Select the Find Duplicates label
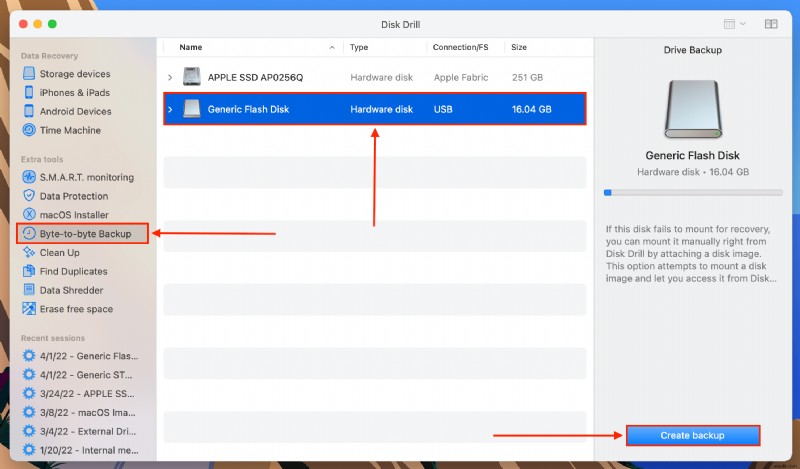 (x=73, y=271)
